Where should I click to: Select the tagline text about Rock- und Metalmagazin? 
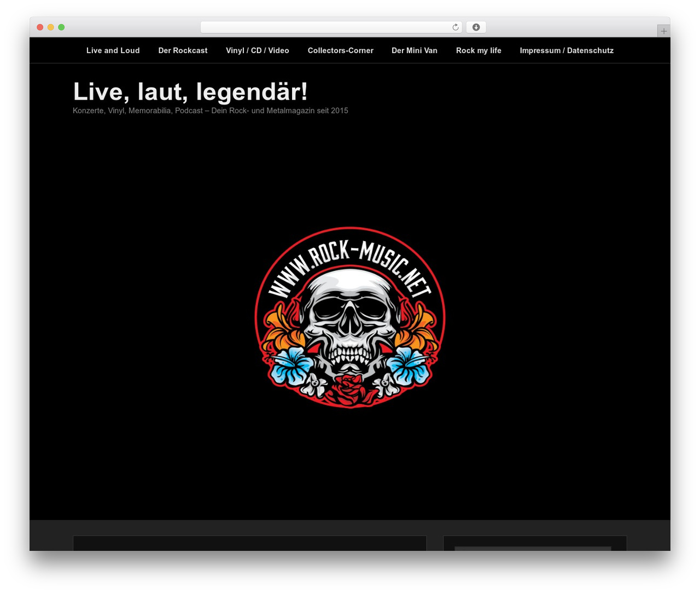(x=211, y=111)
